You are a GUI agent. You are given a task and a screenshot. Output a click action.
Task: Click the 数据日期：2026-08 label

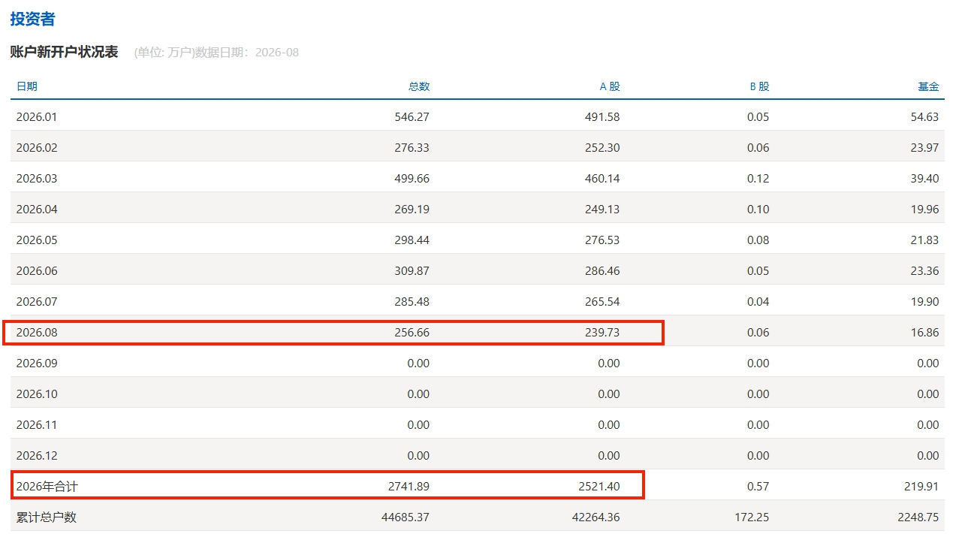247,53
